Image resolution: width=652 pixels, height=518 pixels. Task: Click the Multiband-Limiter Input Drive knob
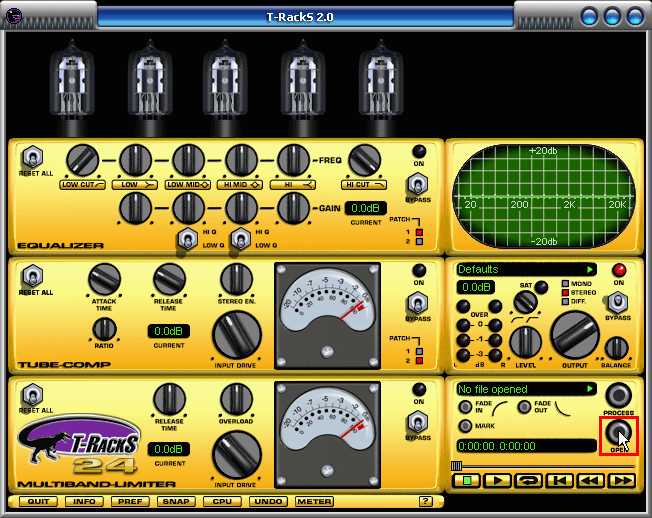(237, 455)
